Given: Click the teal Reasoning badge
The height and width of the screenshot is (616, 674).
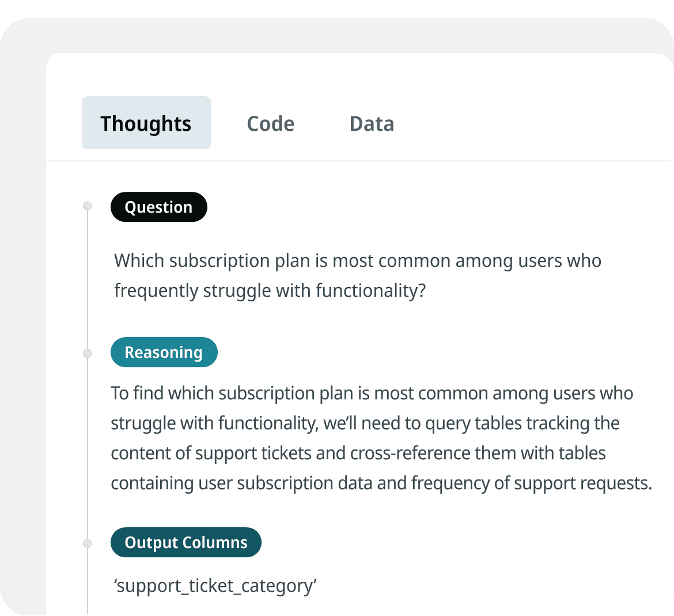Looking at the screenshot, I should [x=164, y=352].
